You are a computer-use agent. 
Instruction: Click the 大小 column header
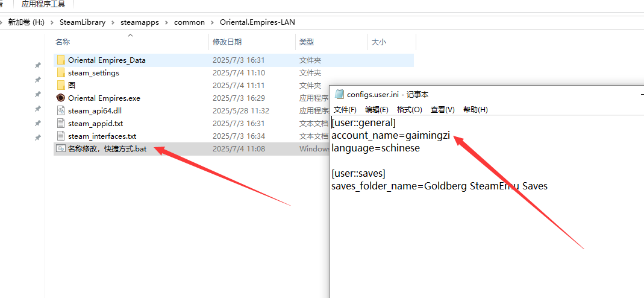point(379,42)
